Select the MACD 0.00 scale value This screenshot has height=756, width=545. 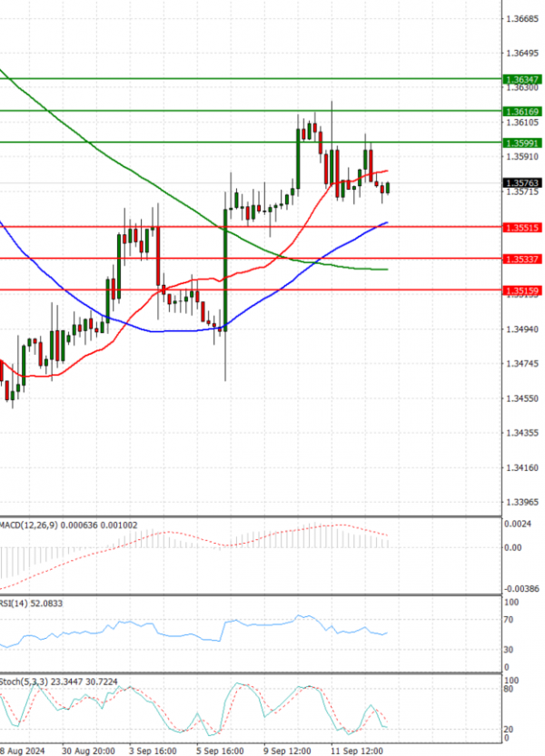(513, 548)
